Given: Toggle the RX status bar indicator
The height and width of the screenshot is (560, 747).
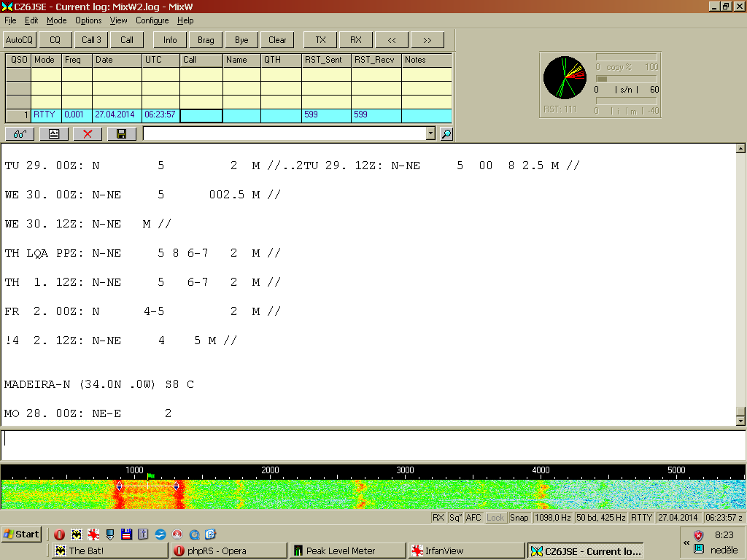Looking at the screenshot, I should click(438, 518).
